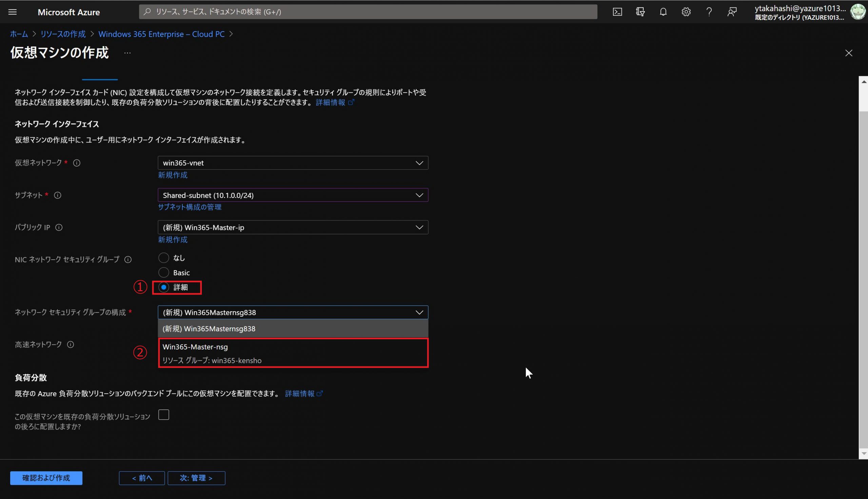Expand the Shared-subnet dropdown
This screenshot has height=499, width=868.
pyautogui.click(x=293, y=195)
